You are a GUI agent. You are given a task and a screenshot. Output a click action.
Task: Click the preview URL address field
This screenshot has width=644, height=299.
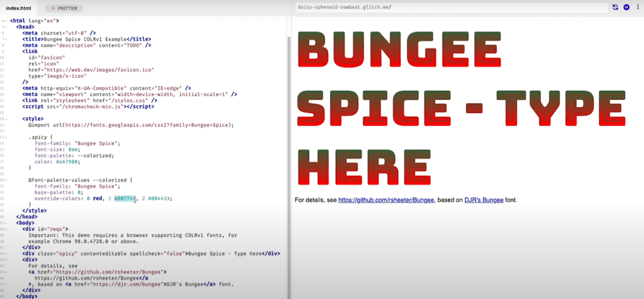pyautogui.click(x=450, y=7)
